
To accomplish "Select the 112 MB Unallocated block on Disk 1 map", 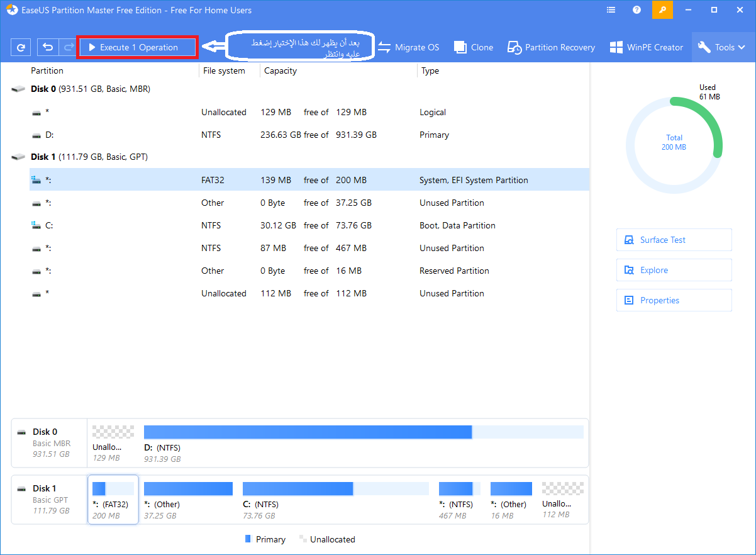I will (563, 500).
